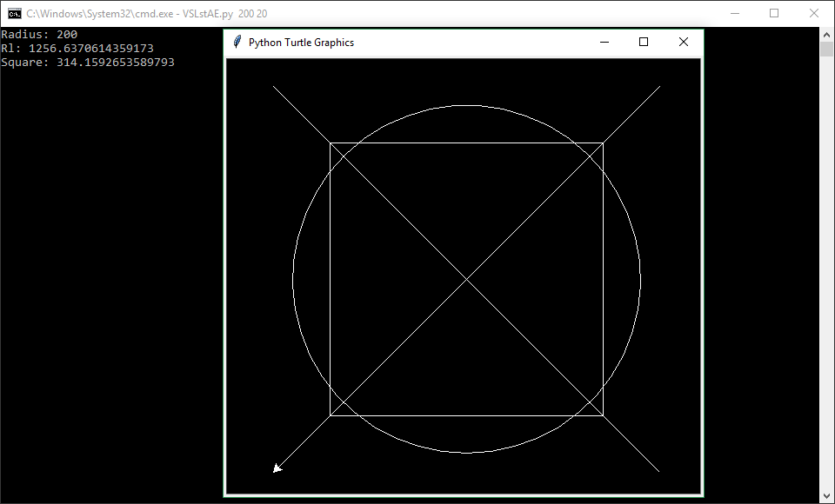
Task: Maximize the cmd.exe window
Action: click(774, 13)
